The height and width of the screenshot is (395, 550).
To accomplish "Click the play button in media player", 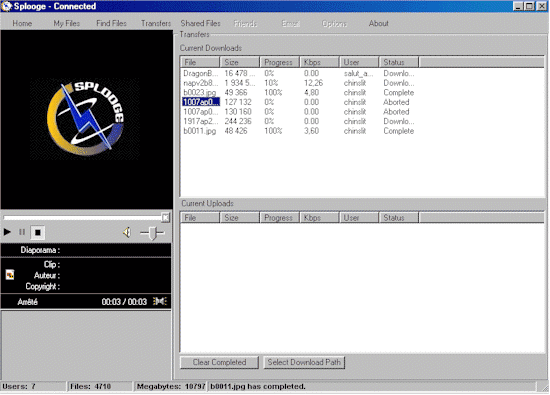I will point(7,232).
